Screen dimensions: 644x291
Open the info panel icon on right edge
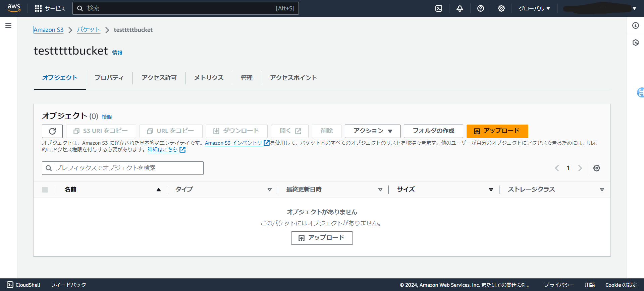pos(636,25)
